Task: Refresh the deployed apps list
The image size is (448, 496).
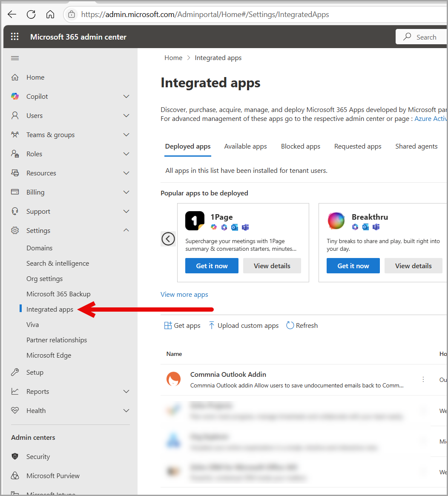Action: coord(302,326)
